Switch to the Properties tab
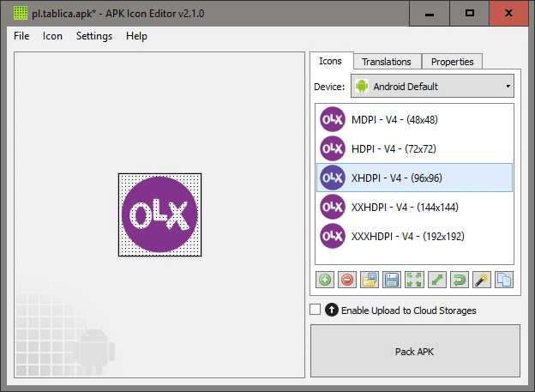The width and height of the screenshot is (535, 392). pyautogui.click(x=452, y=62)
